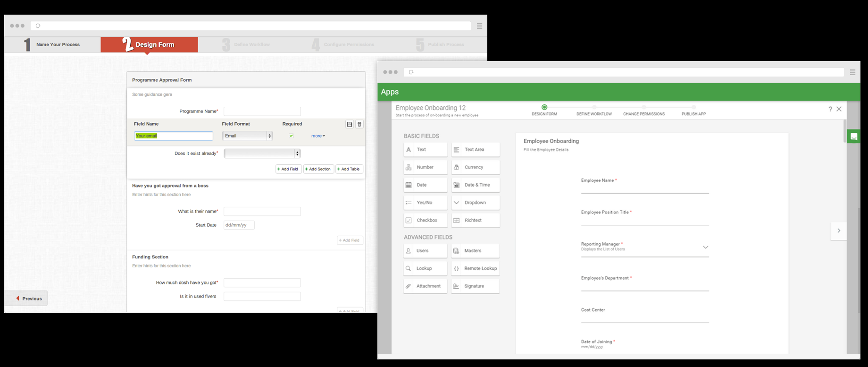Screen dimensions: 868x367
Task: Add a Yes/No field
Action: (x=426, y=203)
